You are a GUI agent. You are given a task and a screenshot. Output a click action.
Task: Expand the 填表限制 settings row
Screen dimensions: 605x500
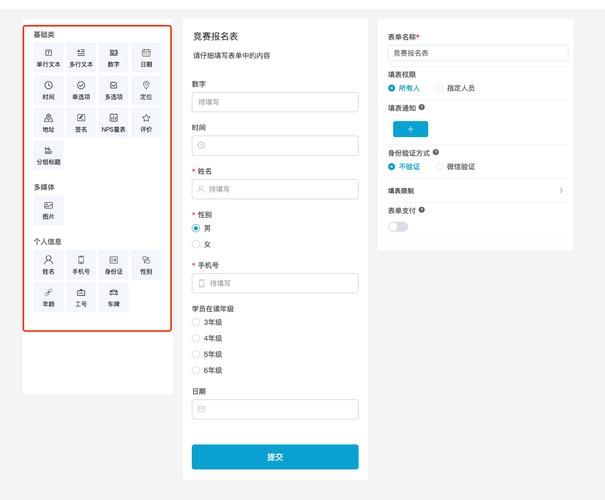[475, 190]
